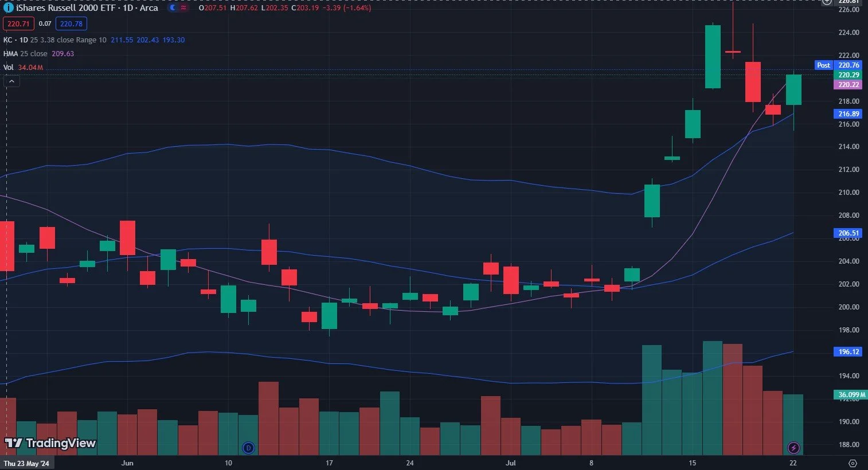
Task: Click the green last price label 220.29
Action: [x=848, y=75]
